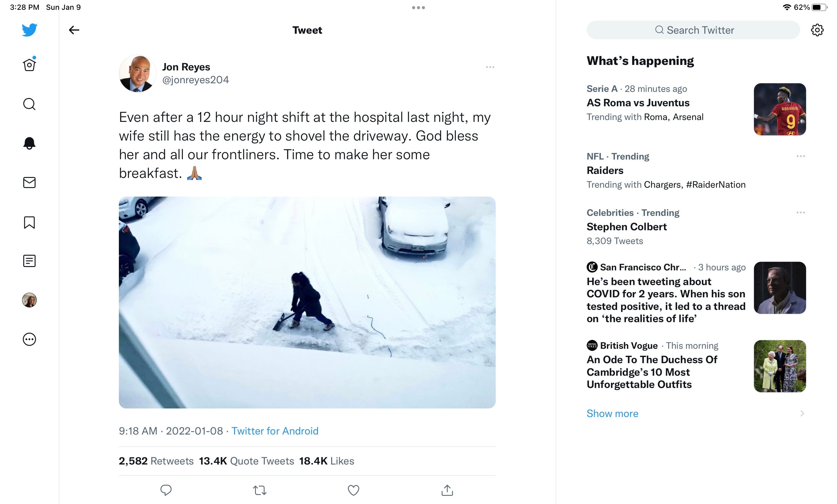Screen dimensions: 837x504
Task: View the 2,582 Retweets list
Action: point(156,461)
